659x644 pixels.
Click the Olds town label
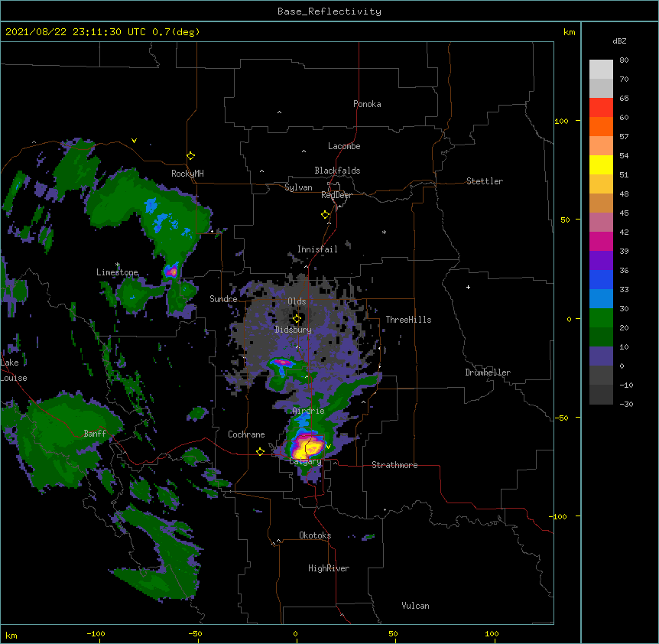pyautogui.click(x=297, y=301)
